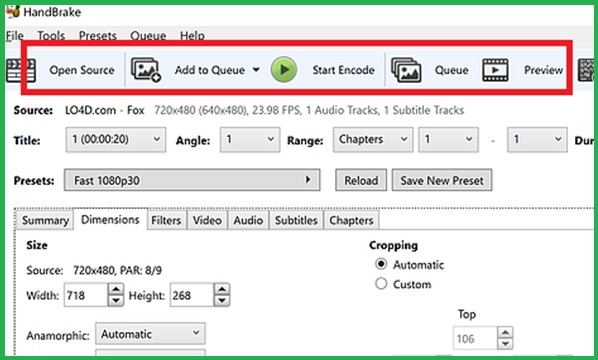Click the source size text 720x480, PAR: 8/9
The image size is (598, 360).
click(x=117, y=270)
